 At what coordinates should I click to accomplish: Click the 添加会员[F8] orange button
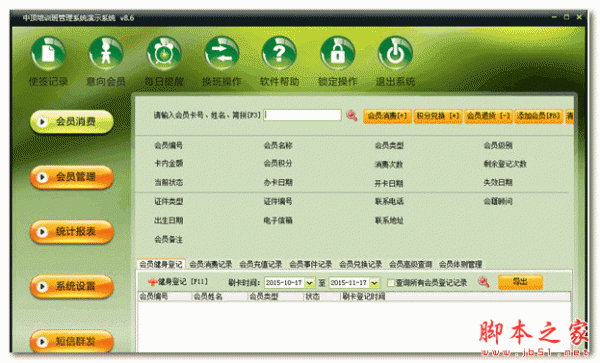539,116
